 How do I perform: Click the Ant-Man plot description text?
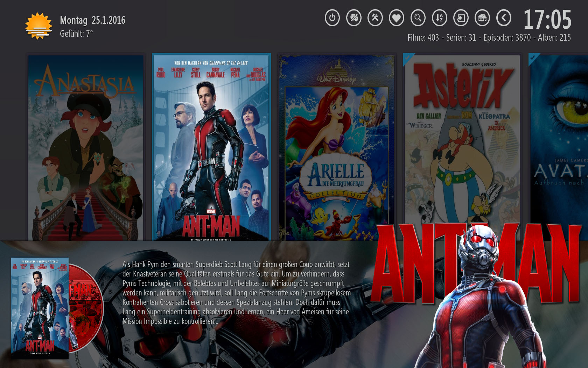(x=236, y=293)
